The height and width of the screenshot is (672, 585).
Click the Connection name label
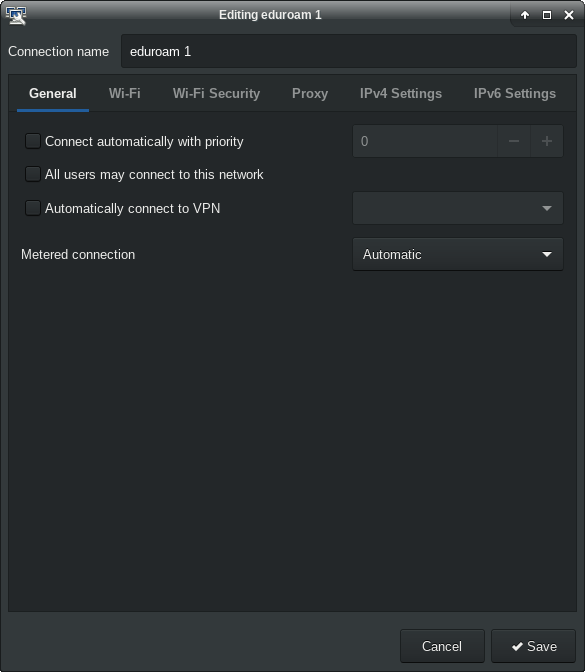[59, 51]
